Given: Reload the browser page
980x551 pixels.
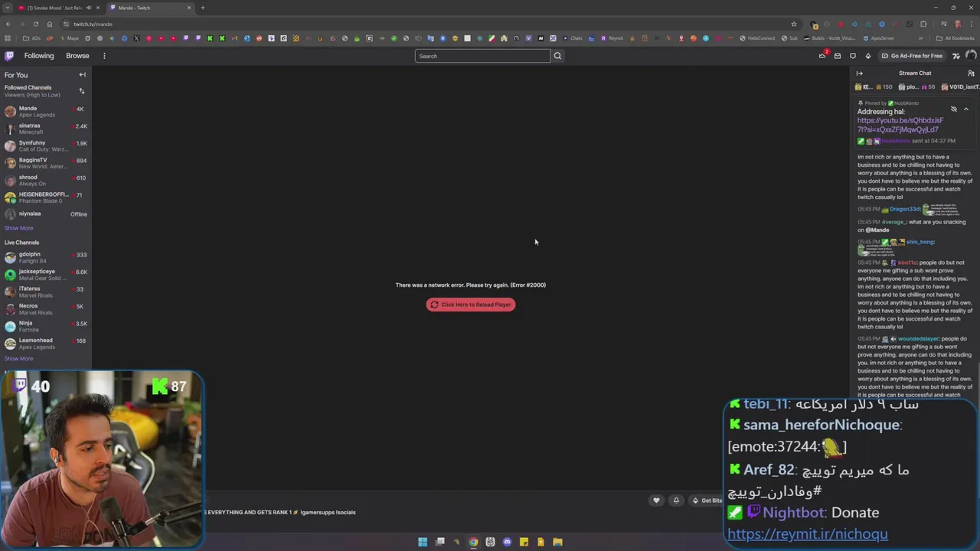Looking at the screenshot, I should click(x=35, y=24).
